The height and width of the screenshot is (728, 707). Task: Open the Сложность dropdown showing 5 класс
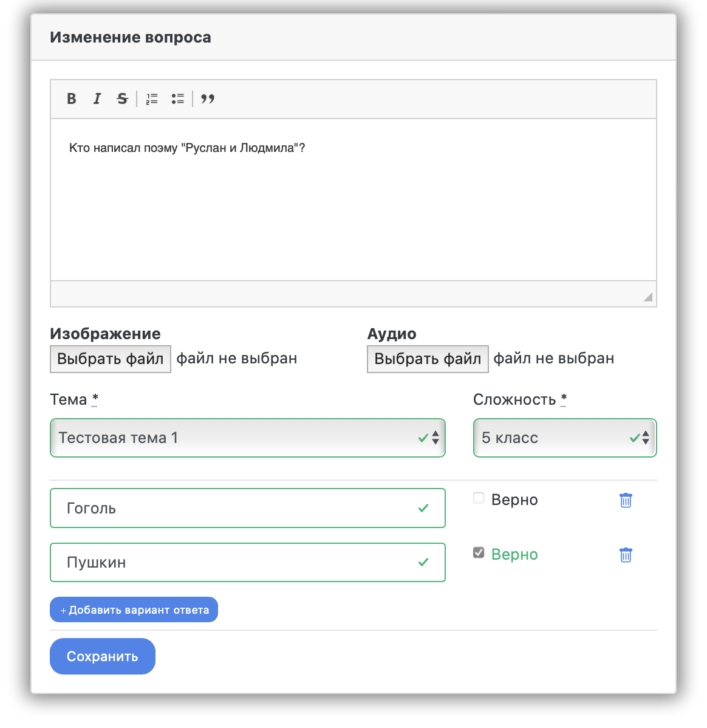coord(564,438)
